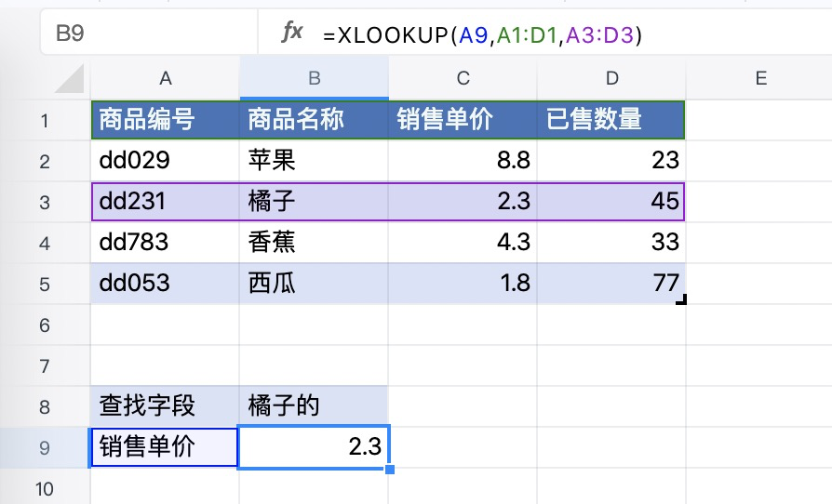The width and height of the screenshot is (832, 504).
Task: Select row 8 header
Action: [x=45, y=406]
